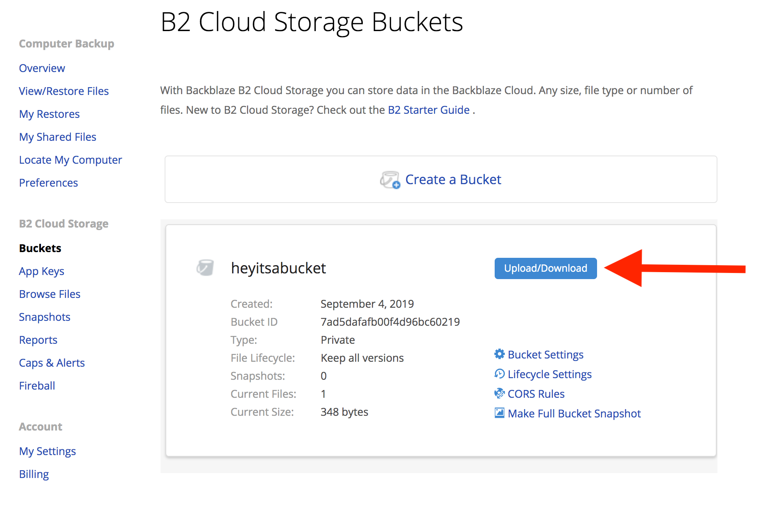Click the Upload/Download button

click(x=545, y=268)
